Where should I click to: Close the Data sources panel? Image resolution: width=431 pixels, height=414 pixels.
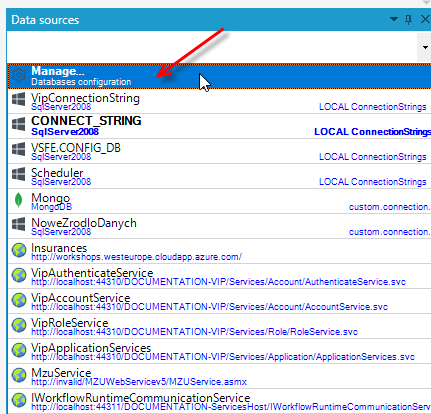(425, 19)
